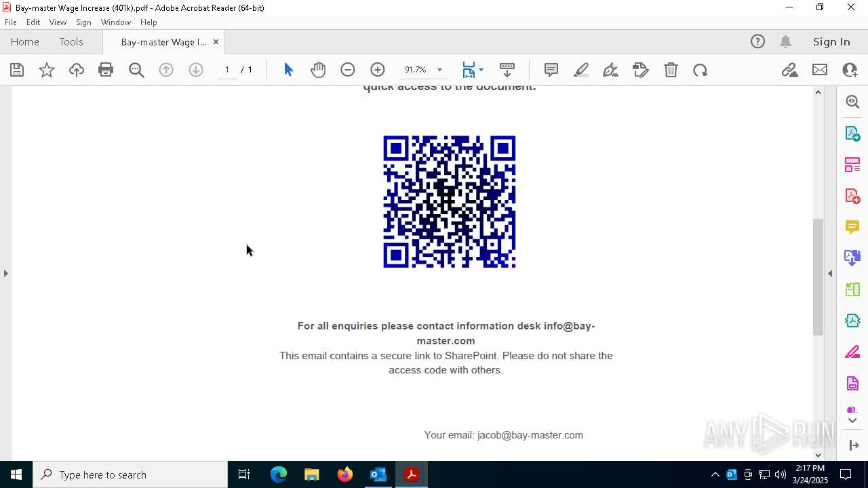Open Combine Files tool in right pane
This screenshot has width=868, height=488.
tap(852, 258)
